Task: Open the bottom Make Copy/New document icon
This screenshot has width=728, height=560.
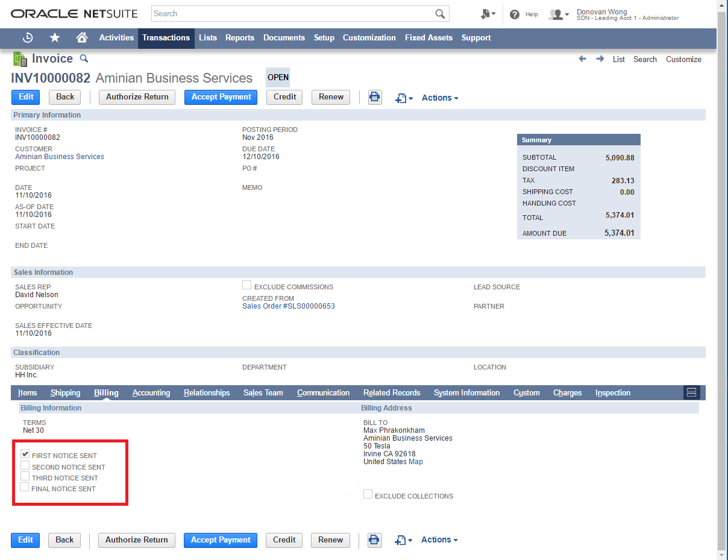Action: [404, 540]
